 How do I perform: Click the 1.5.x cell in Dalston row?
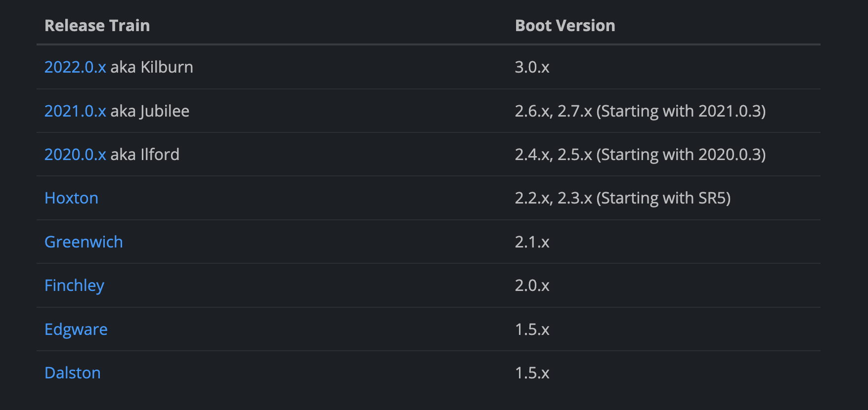(x=532, y=373)
